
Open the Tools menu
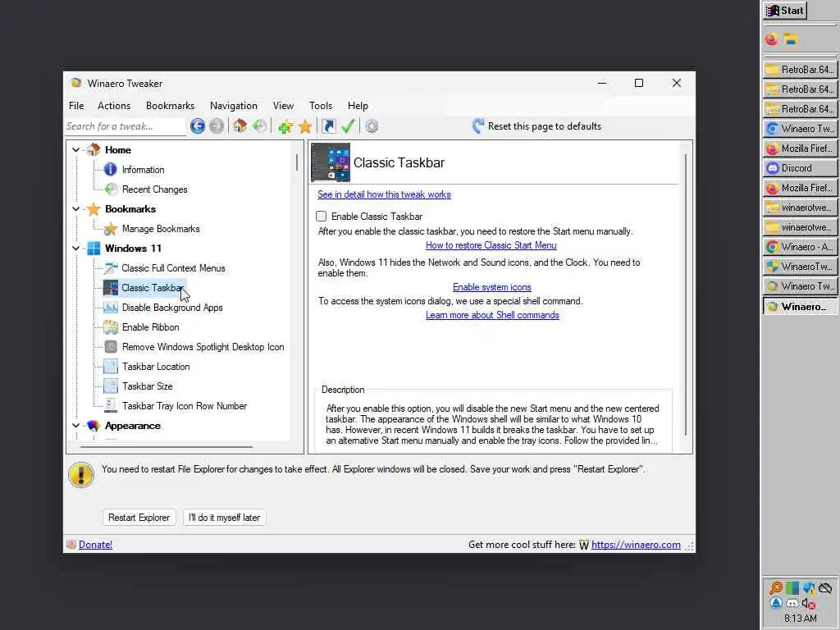[x=321, y=106]
